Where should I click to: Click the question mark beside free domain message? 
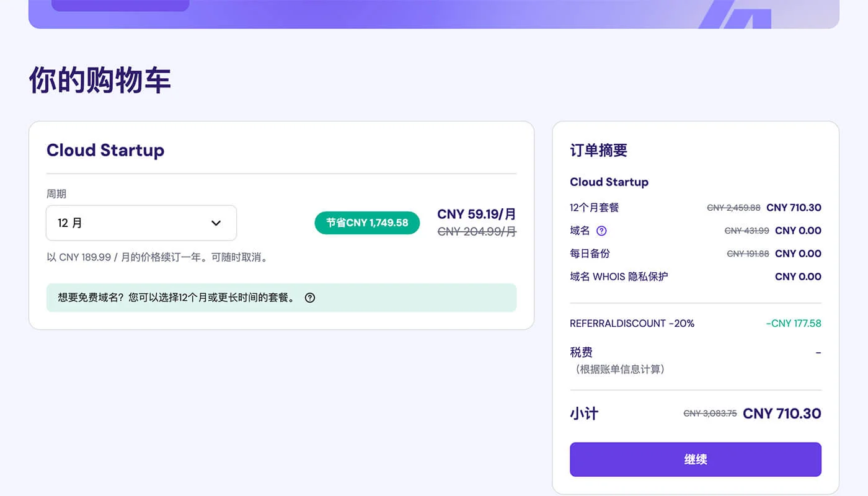[310, 298]
